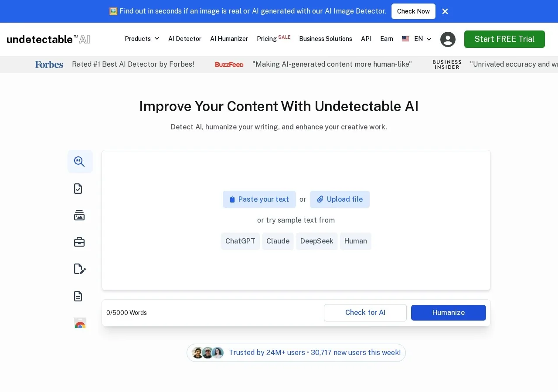Open AI Humanizer in navigation
The height and width of the screenshot is (392, 558).
click(229, 39)
